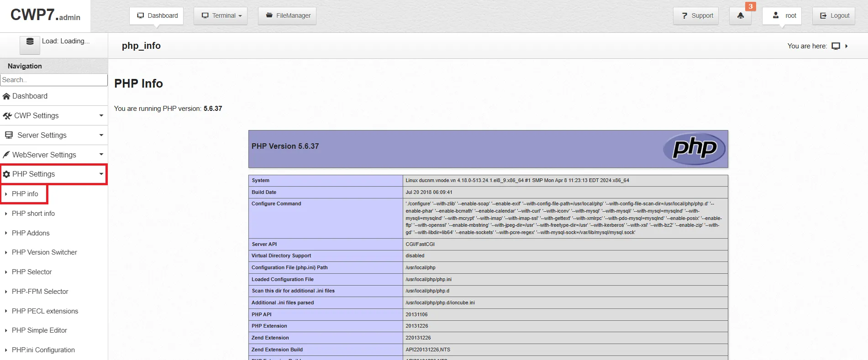Collapse PHP Settings menu

[x=54, y=174]
